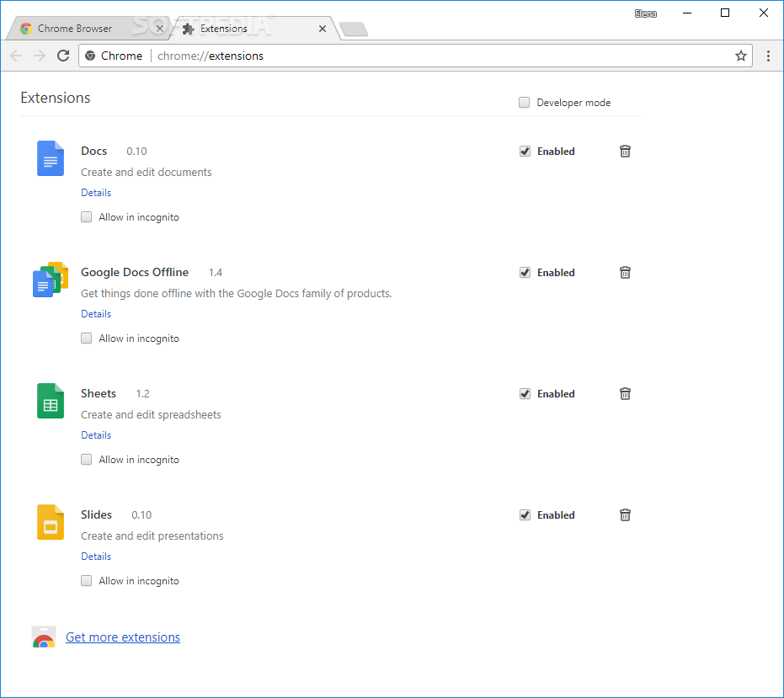Maximize the Chrome window

(725, 13)
